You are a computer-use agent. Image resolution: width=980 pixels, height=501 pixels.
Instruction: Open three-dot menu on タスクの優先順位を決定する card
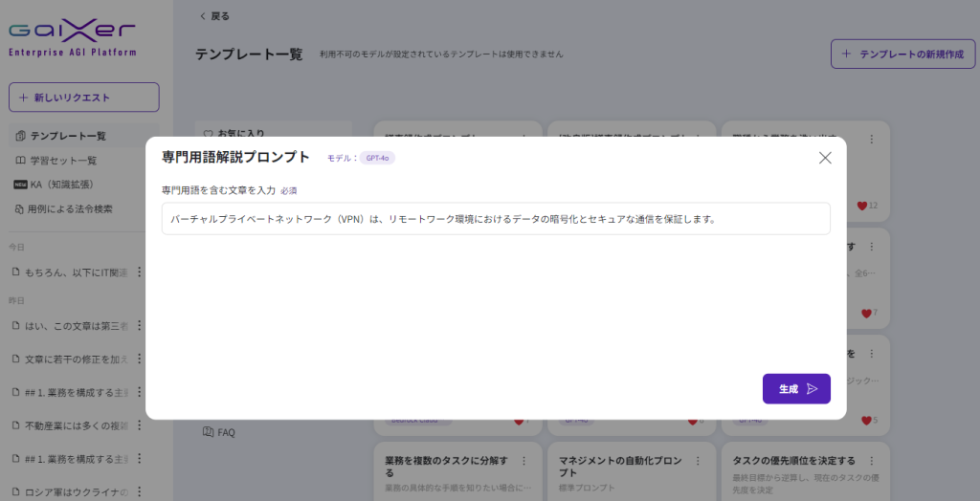pyautogui.click(x=871, y=461)
